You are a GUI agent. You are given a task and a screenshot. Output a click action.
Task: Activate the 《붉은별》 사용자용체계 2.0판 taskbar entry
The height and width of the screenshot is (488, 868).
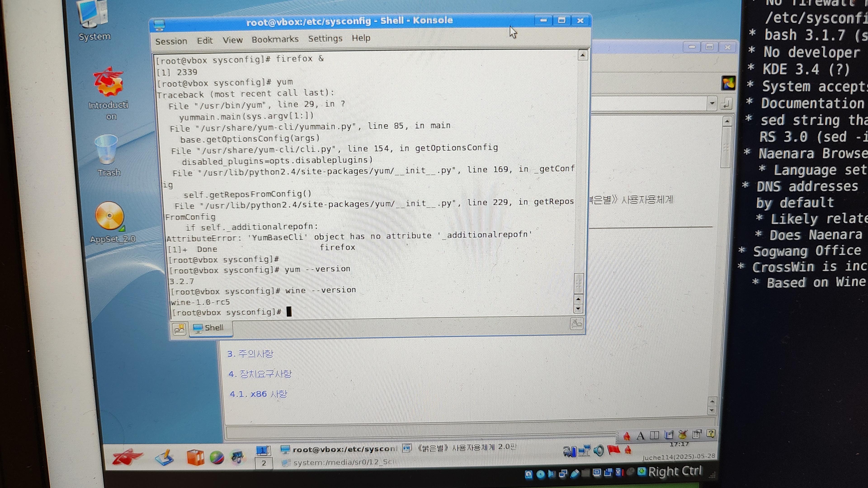click(459, 448)
